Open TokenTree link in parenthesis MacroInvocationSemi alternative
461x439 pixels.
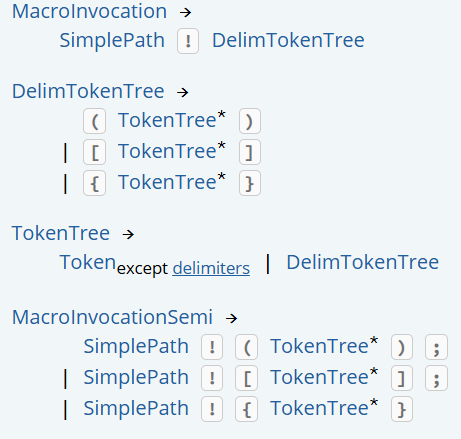point(319,346)
